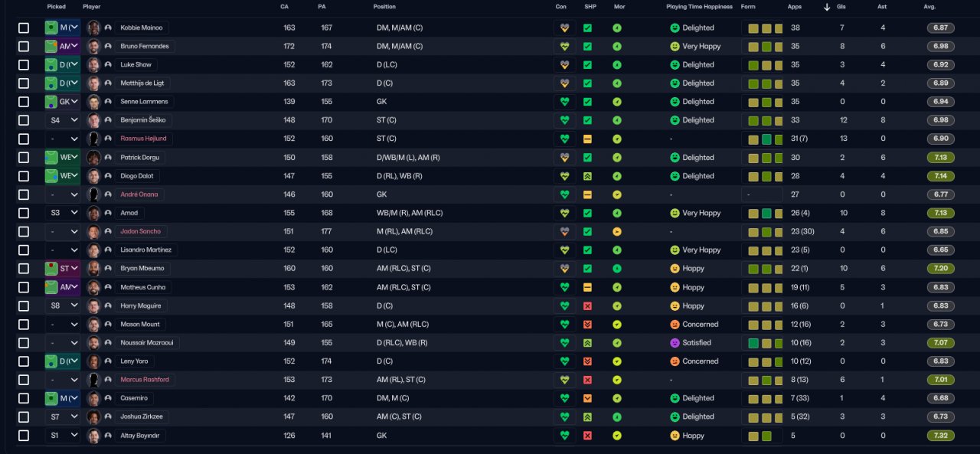Click Altay Bayındır's condition heart icon
Screen dimensions: 980x454
point(565,435)
